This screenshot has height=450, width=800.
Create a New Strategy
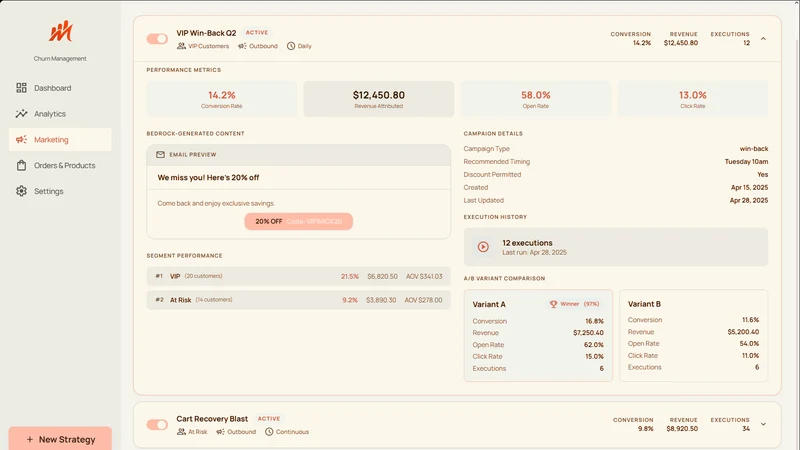coord(60,439)
